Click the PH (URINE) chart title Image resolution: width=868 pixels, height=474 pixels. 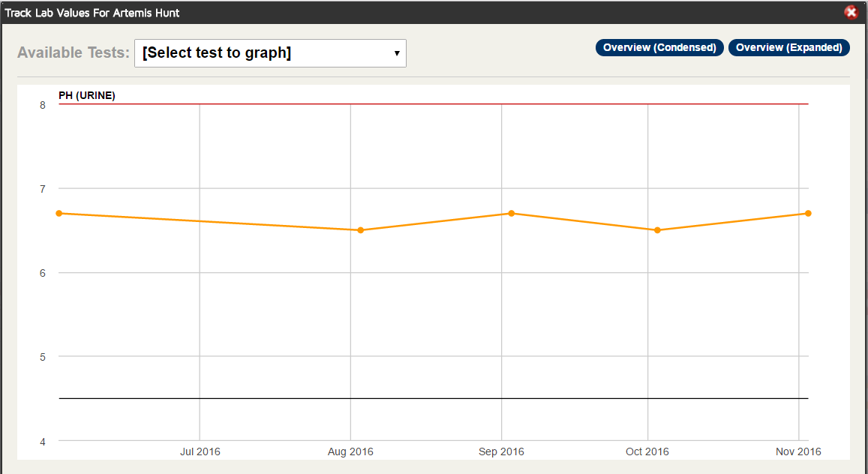(x=87, y=96)
